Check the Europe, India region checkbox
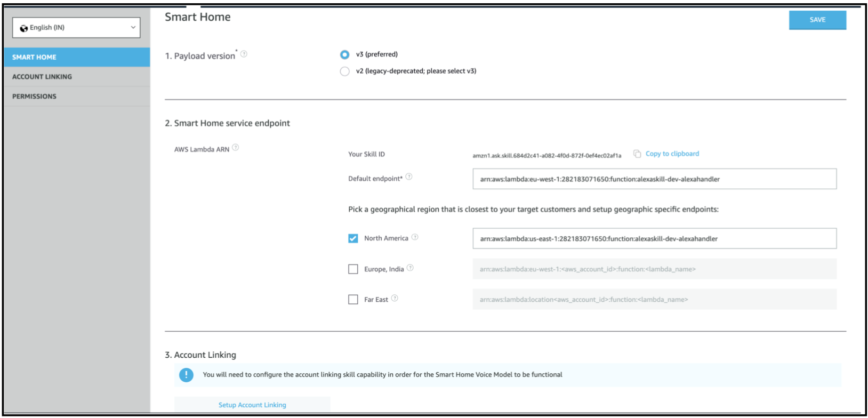This screenshot has width=868, height=418. coord(353,269)
